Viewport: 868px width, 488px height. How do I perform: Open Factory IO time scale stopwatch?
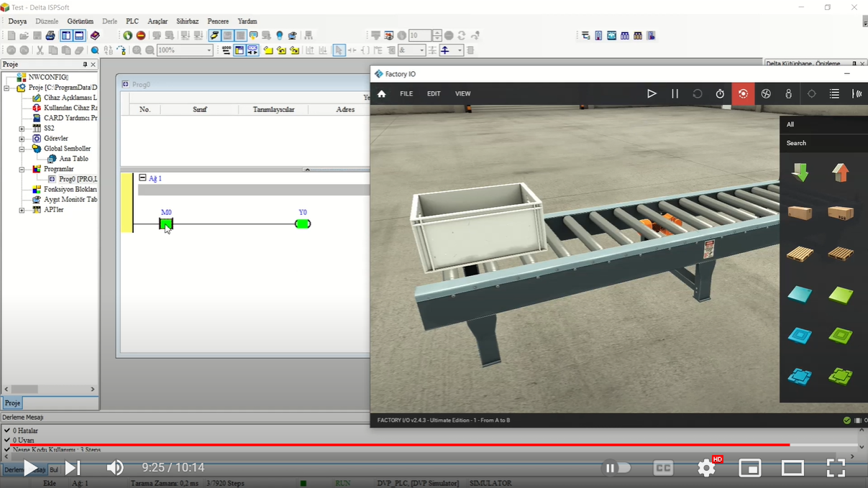(720, 93)
